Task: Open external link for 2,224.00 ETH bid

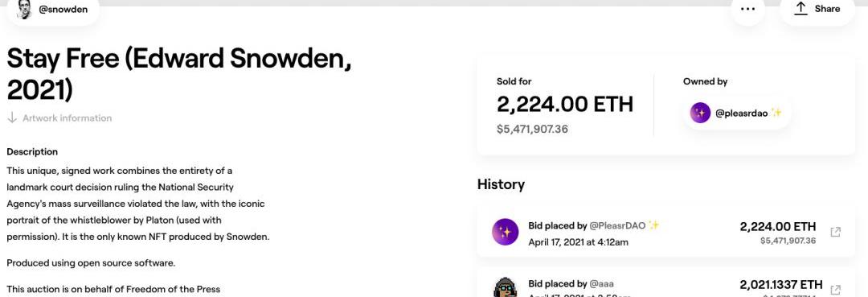Action: [836, 232]
